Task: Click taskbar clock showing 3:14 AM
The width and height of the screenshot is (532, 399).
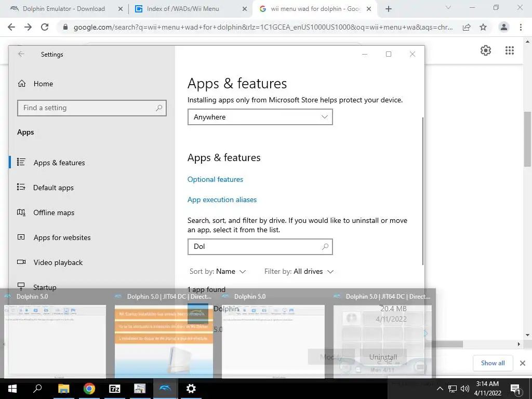Action: click(487, 389)
